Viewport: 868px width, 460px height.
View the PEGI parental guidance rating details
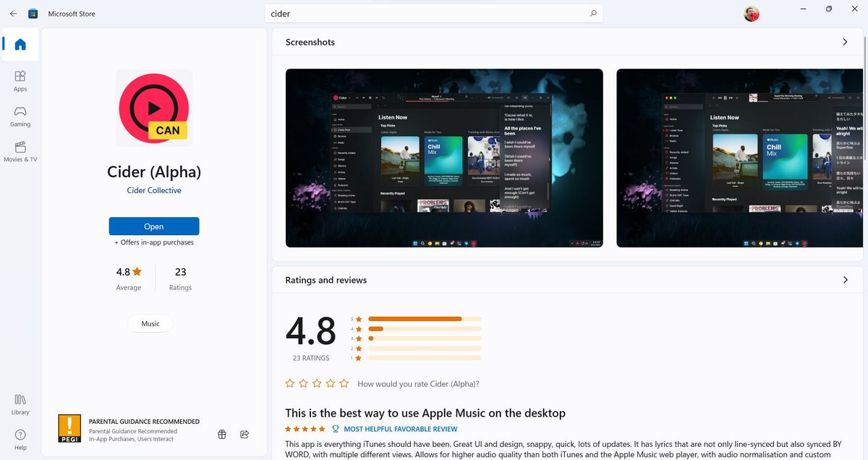(x=69, y=427)
